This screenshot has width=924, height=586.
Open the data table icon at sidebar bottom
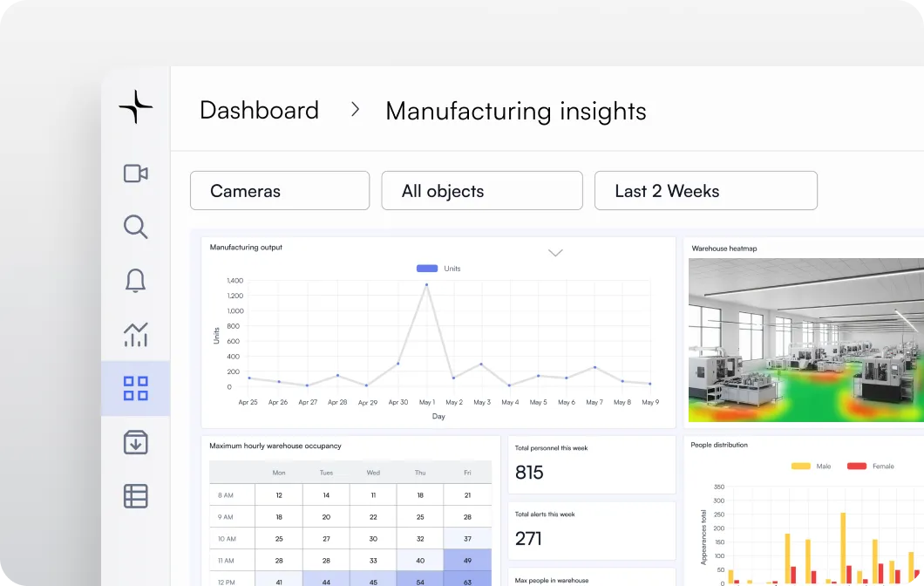click(135, 496)
